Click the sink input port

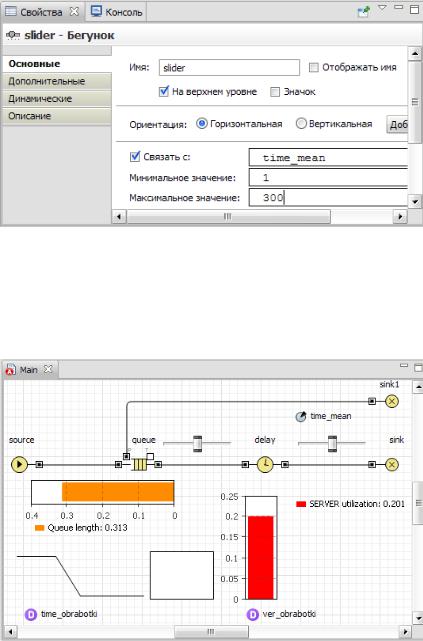click(x=372, y=464)
